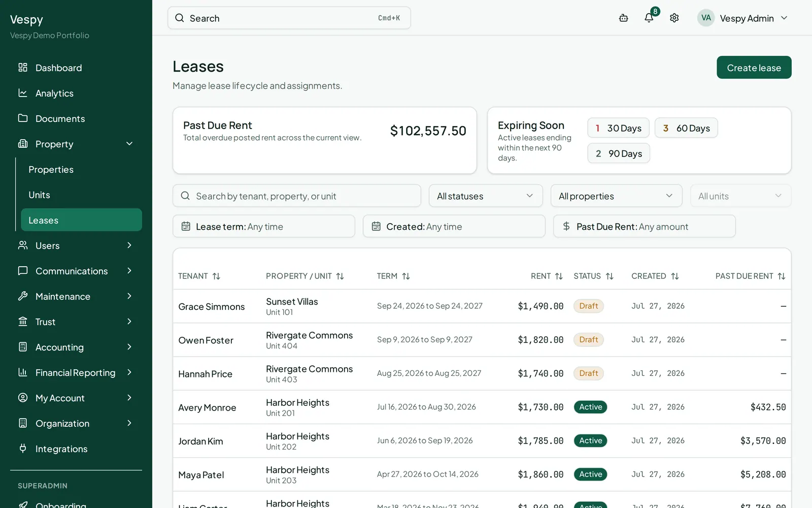Click the Documents folder icon
Image resolution: width=812 pixels, height=508 pixels.
[23, 118]
